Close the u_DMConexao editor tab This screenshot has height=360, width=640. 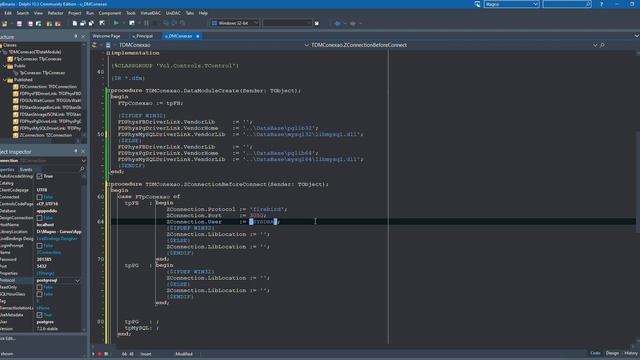pyautogui.click(x=198, y=36)
